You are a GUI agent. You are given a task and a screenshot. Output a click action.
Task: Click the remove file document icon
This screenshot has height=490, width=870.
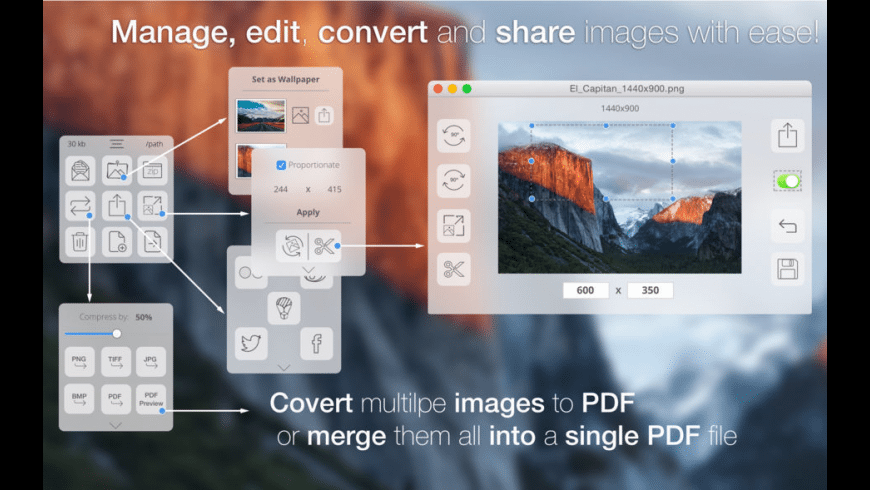[153, 241]
